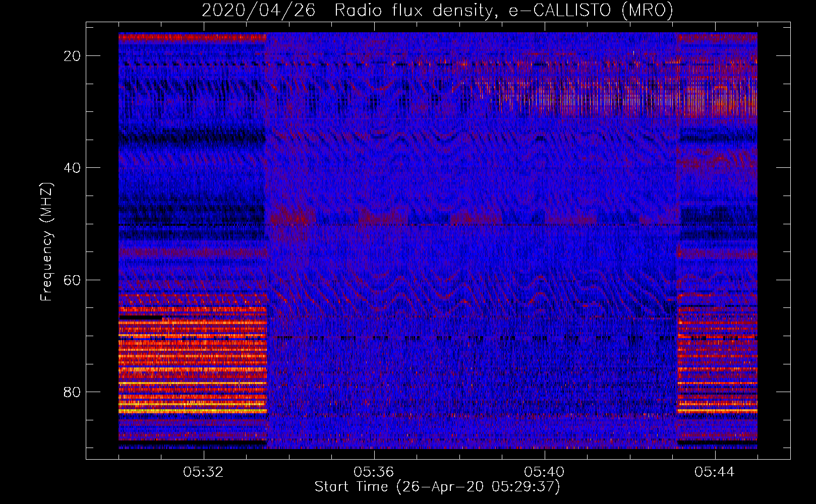Click the date "2020/04/26" in the title
Image resolution: width=816 pixels, height=504 pixels.
[259, 10]
